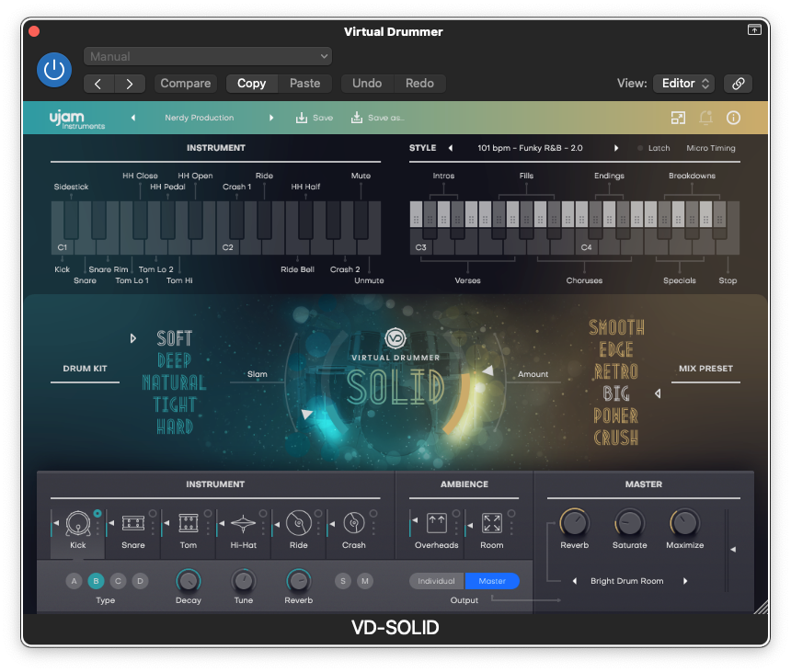Click the plugin window resize view icon
The image size is (791, 672).
678,118
